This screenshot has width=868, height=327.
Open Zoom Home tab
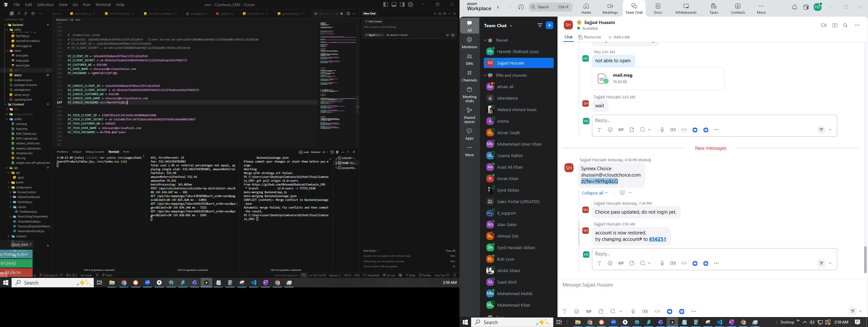586,9
